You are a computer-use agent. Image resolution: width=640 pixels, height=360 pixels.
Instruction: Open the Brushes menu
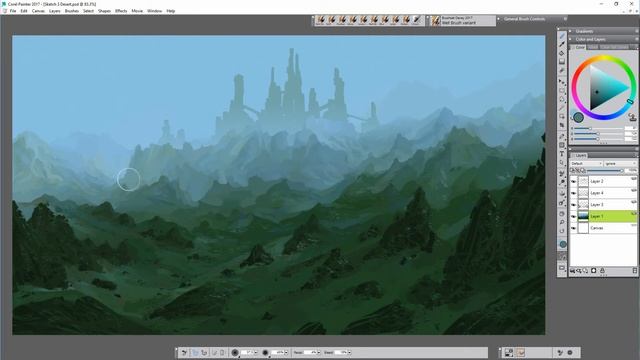(x=71, y=11)
